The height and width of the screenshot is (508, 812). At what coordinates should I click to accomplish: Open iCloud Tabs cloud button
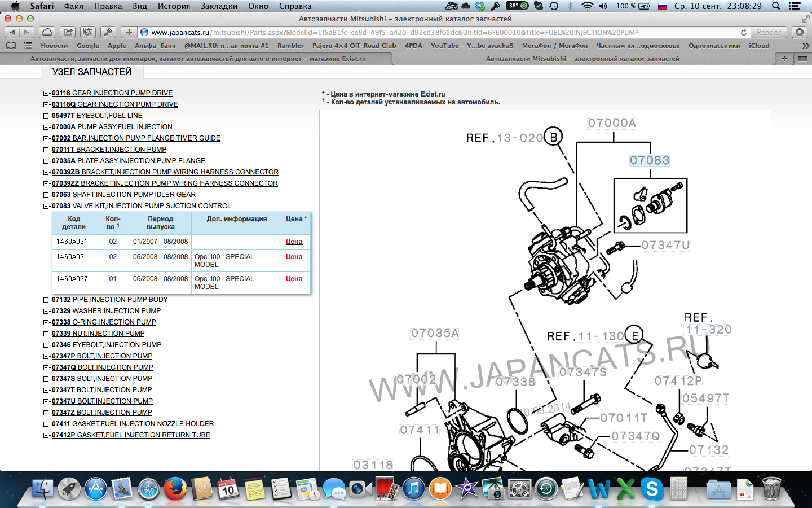pyautogui.click(x=47, y=32)
